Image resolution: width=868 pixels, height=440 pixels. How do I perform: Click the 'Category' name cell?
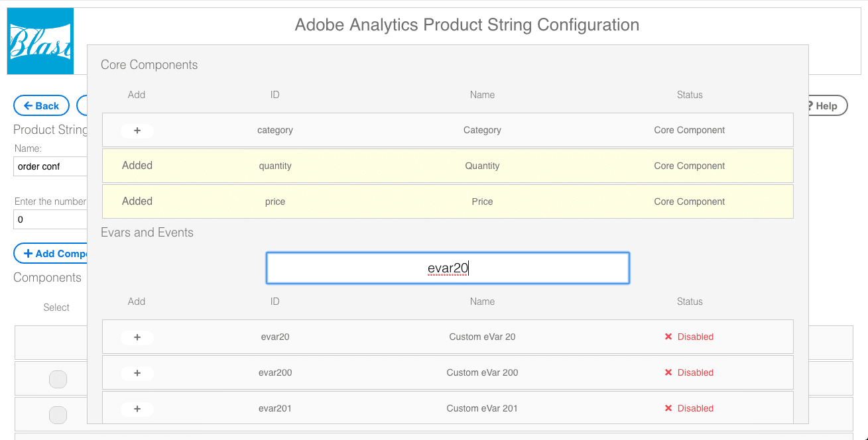482,131
